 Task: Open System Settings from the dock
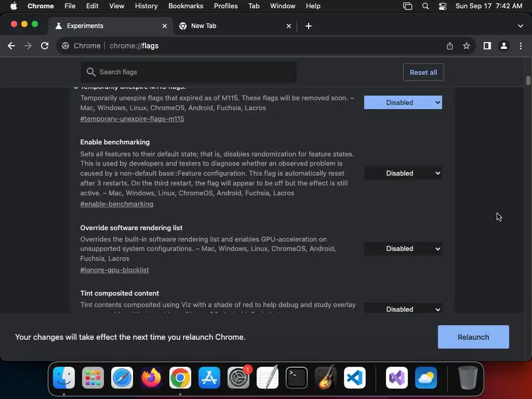(x=238, y=378)
